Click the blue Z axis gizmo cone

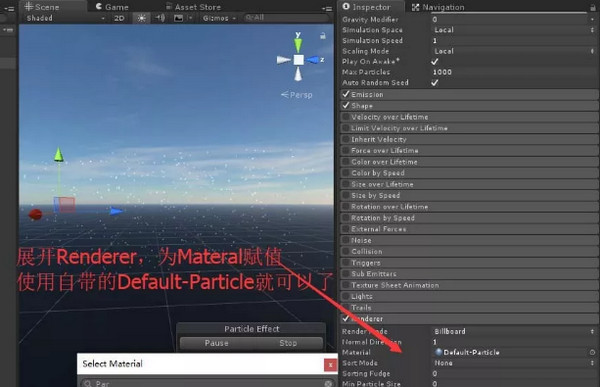coord(313,60)
